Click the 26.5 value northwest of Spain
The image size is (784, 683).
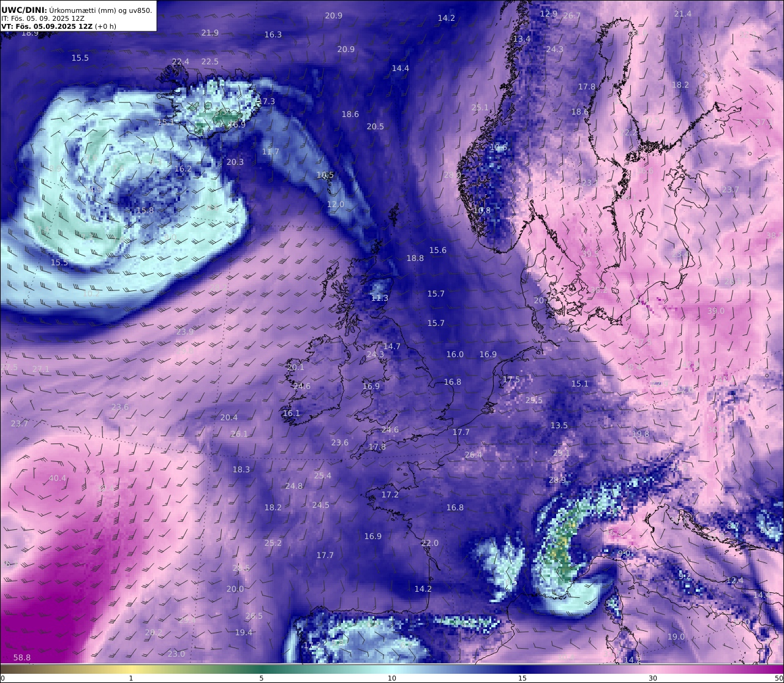[x=254, y=616]
